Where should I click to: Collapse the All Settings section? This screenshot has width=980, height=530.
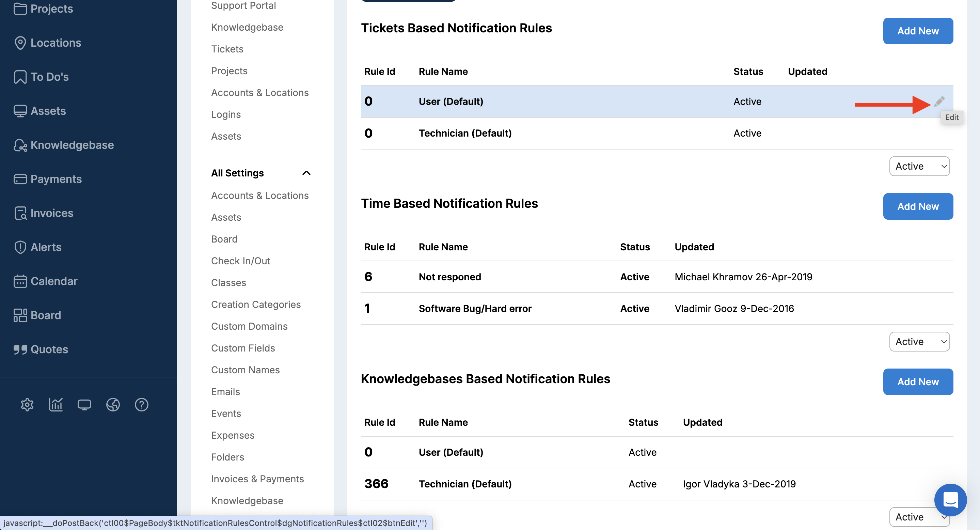pyautogui.click(x=306, y=173)
